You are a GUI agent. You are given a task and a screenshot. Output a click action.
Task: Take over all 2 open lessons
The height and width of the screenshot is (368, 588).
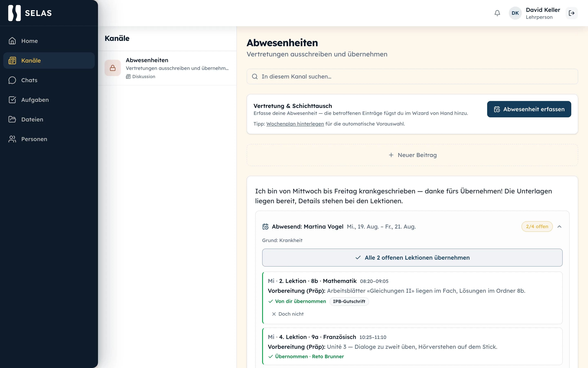[x=412, y=258]
